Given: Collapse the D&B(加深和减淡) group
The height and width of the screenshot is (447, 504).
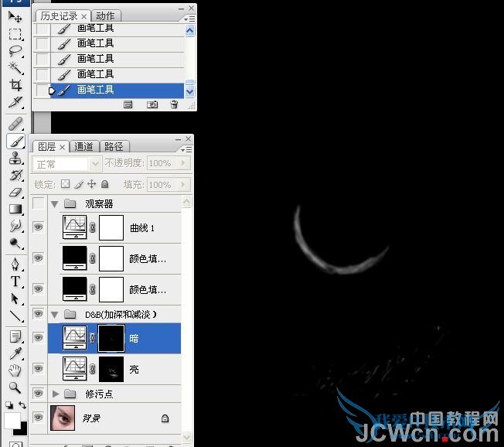Looking at the screenshot, I should [x=55, y=315].
